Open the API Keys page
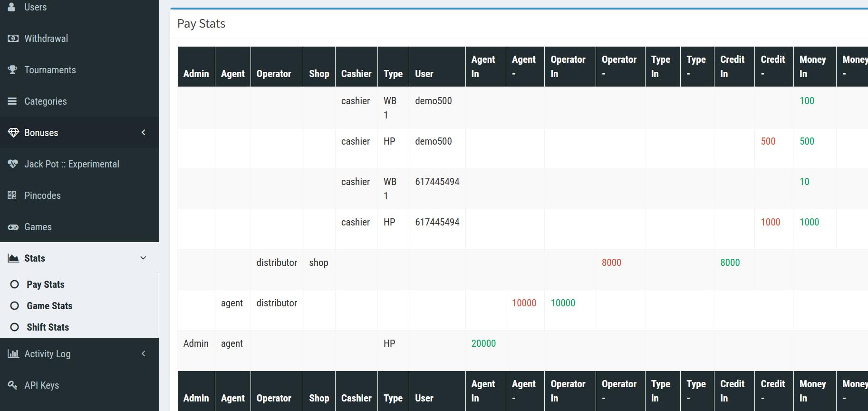Viewport: 868px width, 411px height. (x=79, y=385)
